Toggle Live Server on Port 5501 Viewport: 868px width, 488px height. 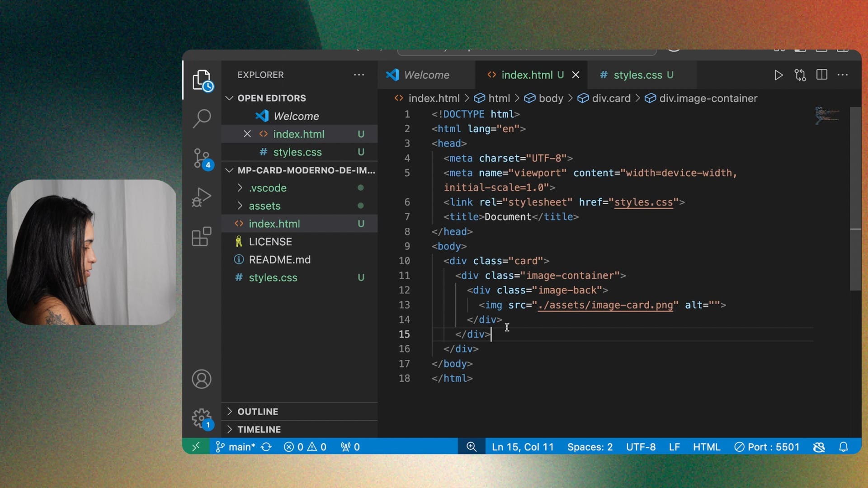[767, 447]
